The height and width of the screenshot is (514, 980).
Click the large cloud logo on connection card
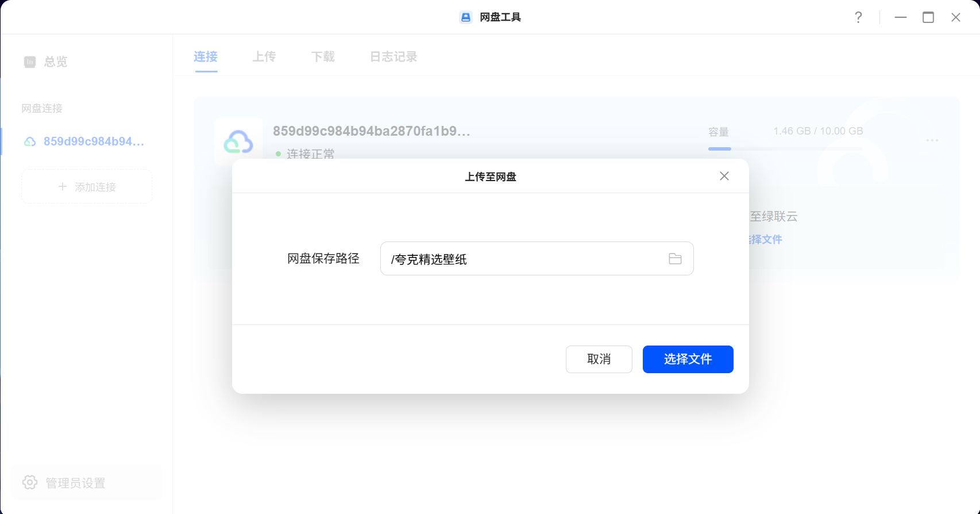tap(238, 142)
